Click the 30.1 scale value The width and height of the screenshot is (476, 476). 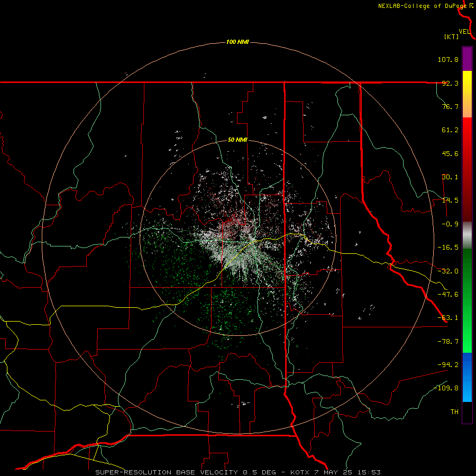click(x=450, y=177)
